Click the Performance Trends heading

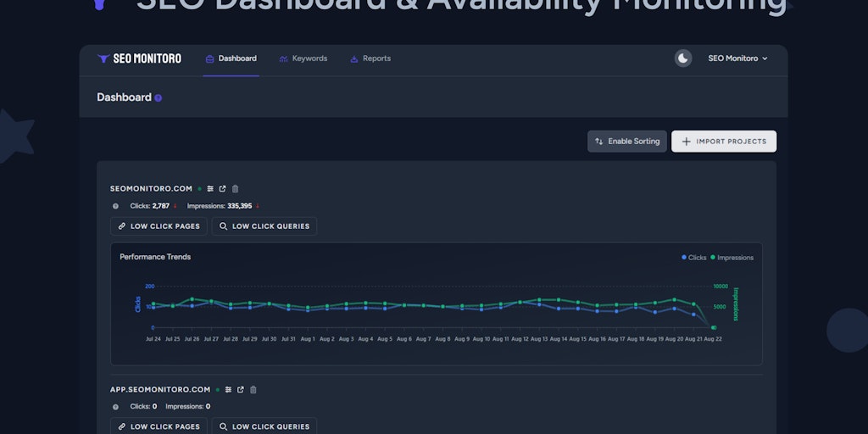(155, 257)
